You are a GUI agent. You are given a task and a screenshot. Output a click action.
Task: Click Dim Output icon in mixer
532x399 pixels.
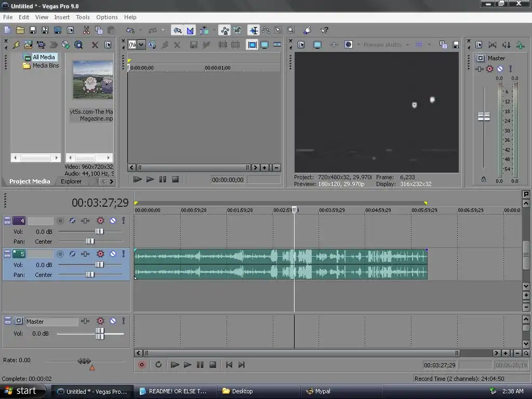(x=506, y=45)
